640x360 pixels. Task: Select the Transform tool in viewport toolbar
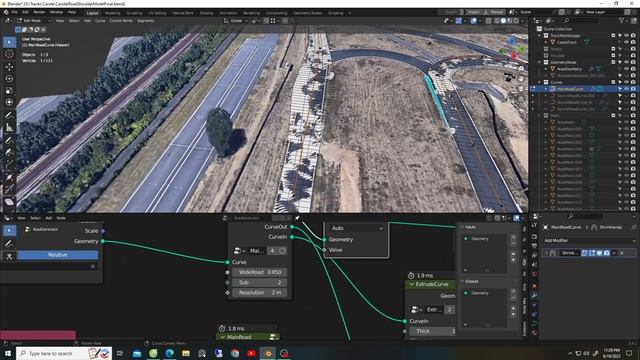click(x=9, y=102)
